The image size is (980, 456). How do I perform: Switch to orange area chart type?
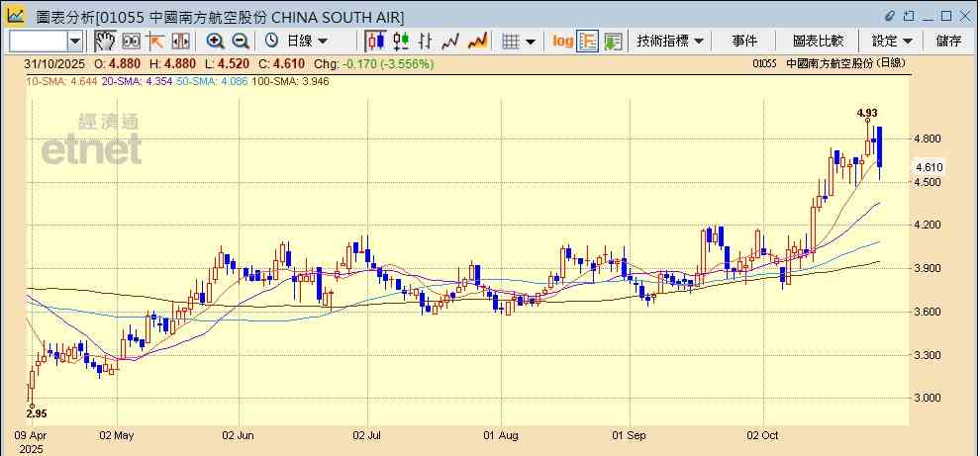tap(477, 41)
